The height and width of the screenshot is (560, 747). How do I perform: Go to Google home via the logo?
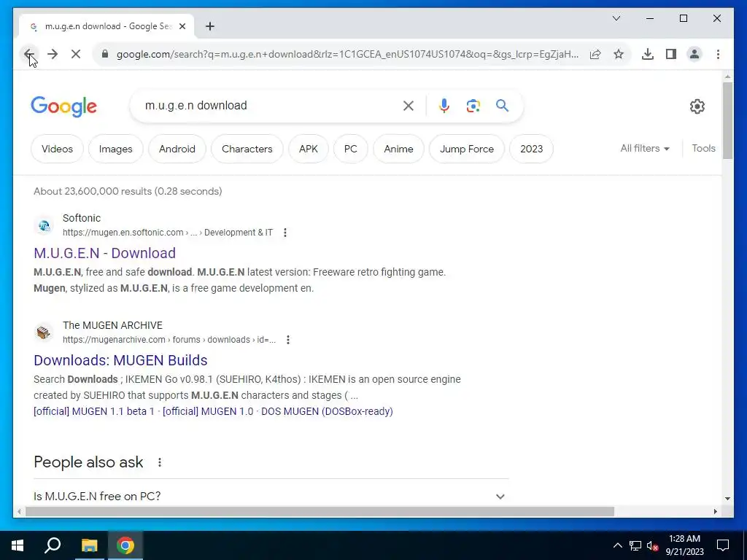click(64, 106)
